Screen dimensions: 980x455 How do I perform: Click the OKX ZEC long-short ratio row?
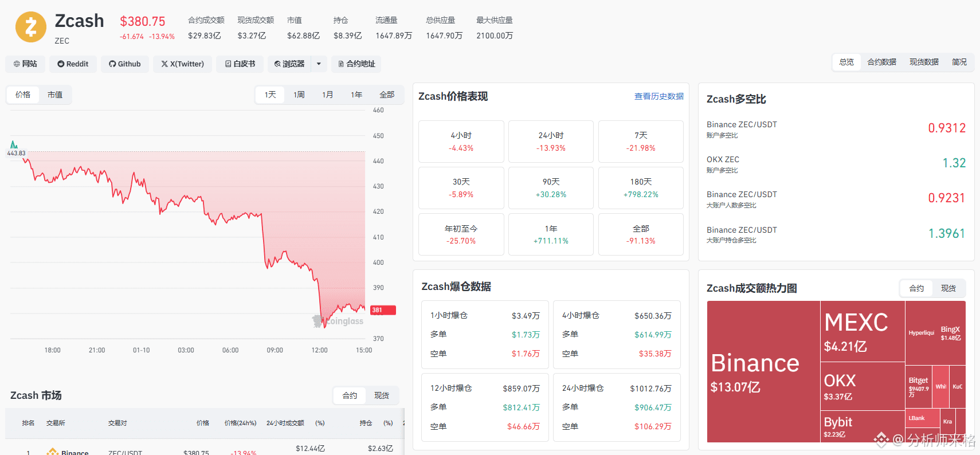tap(836, 164)
